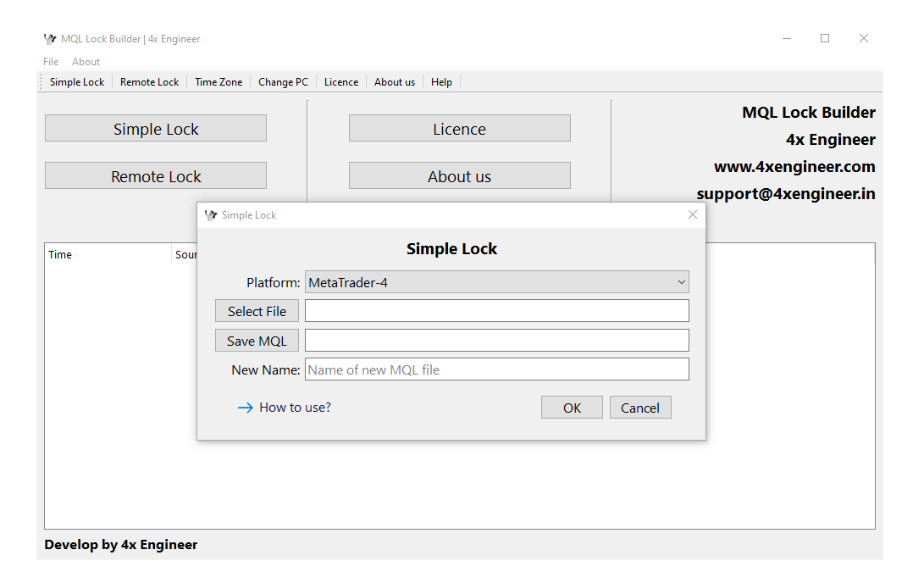Click the Simple Lock dialog title icon

[x=210, y=215]
